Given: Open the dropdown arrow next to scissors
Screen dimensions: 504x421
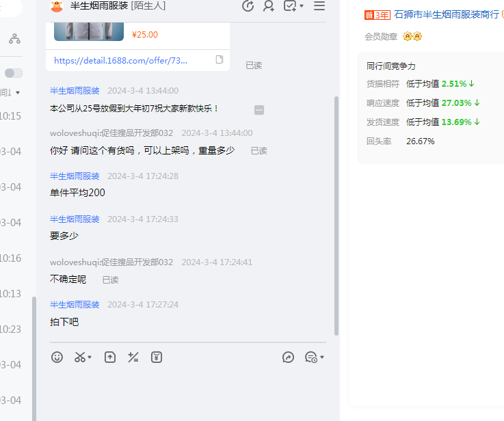Looking at the screenshot, I should 90,357.
